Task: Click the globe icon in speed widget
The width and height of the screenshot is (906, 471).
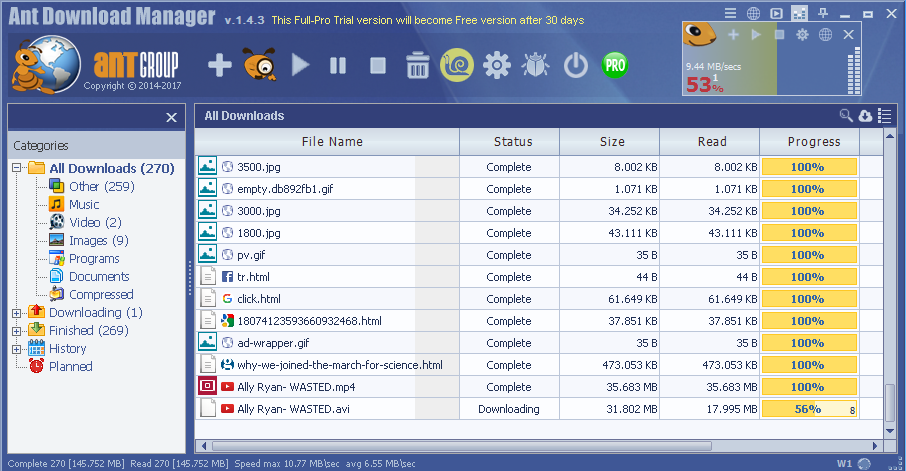Action: (826, 35)
